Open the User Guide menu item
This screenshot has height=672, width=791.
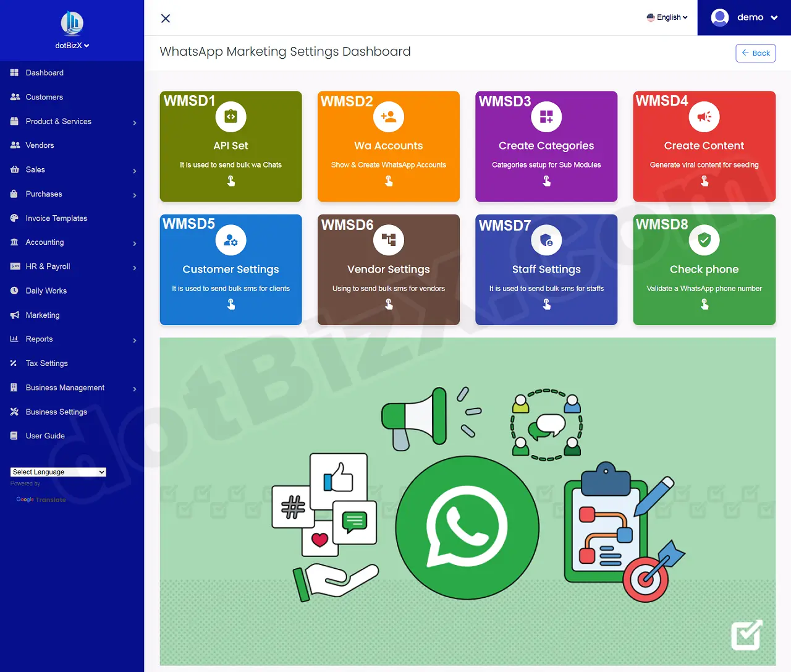tap(44, 436)
